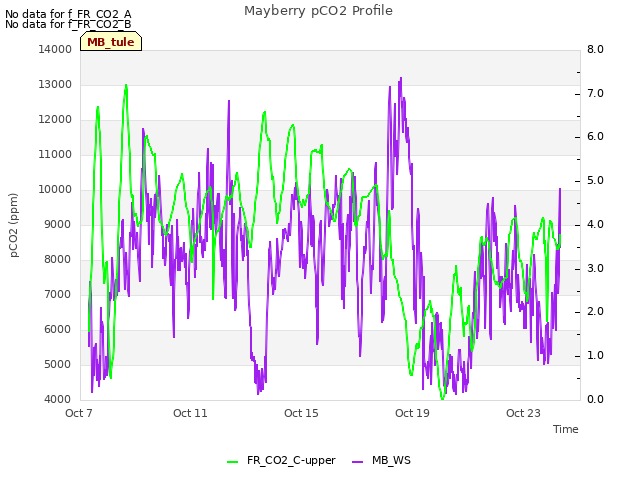Toggle the FR_CO2_C-upper legend entry
Viewport: 640px width, 480px height.
281,460
